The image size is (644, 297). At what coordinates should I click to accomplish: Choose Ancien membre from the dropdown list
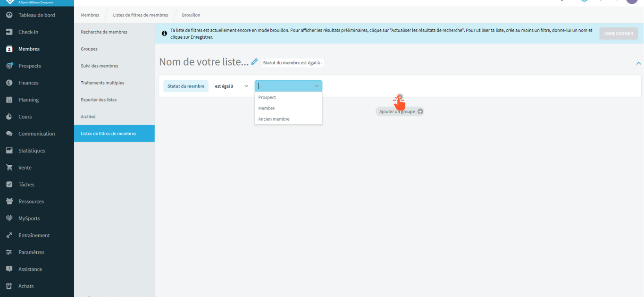[288, 119]
